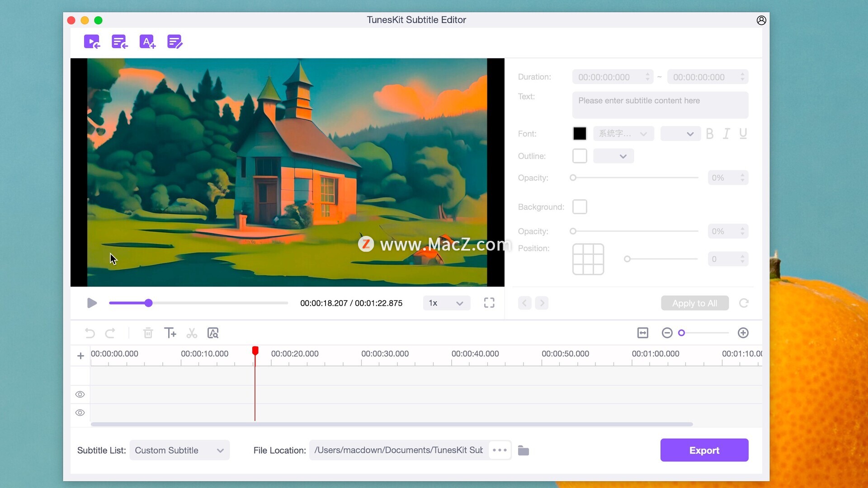This screenshot has height=488, width=868.
Task: Click the edit subtitle icon
Action: [x=175, y=42]
